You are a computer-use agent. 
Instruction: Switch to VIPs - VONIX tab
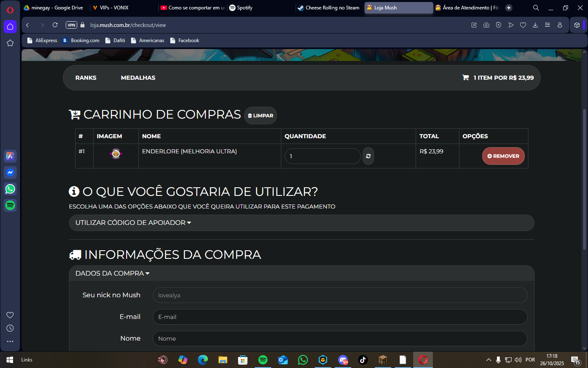coord(124,8)
